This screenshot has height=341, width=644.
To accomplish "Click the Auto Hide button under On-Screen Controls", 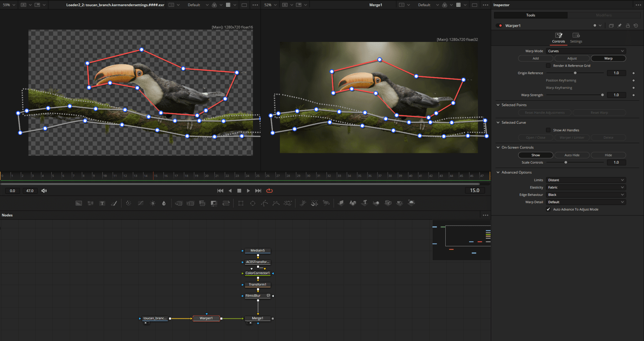I will 572,155.
